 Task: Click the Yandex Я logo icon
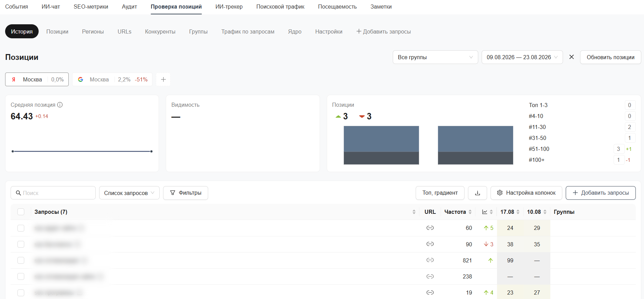(14, 79)
